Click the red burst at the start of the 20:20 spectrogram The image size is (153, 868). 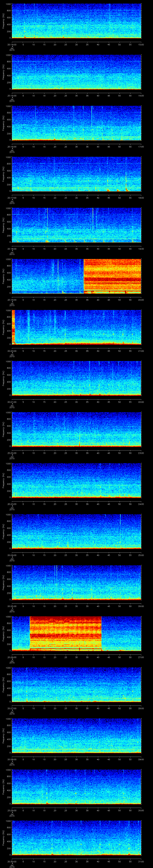[x=13, y=325]
